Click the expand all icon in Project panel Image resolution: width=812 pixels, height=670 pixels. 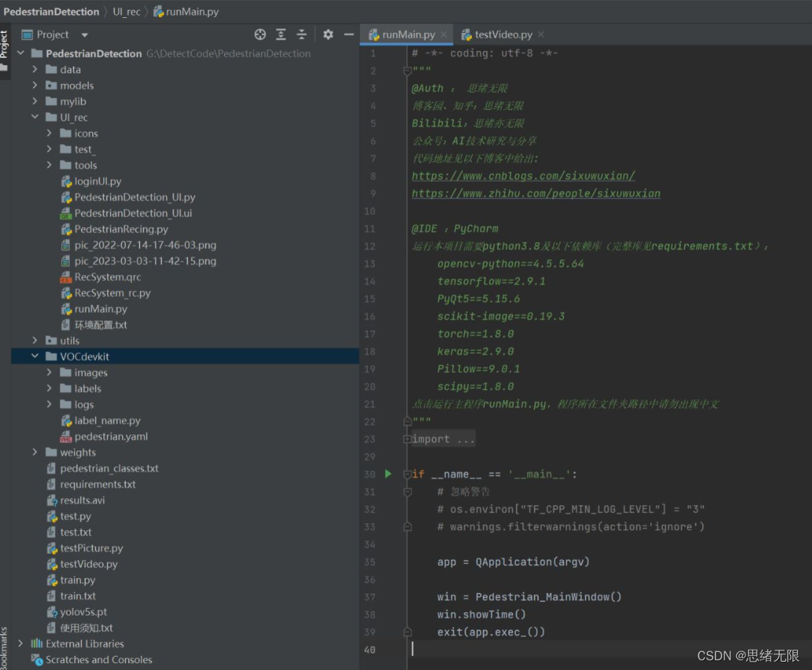pyautogui.click(x=281, y=34)
